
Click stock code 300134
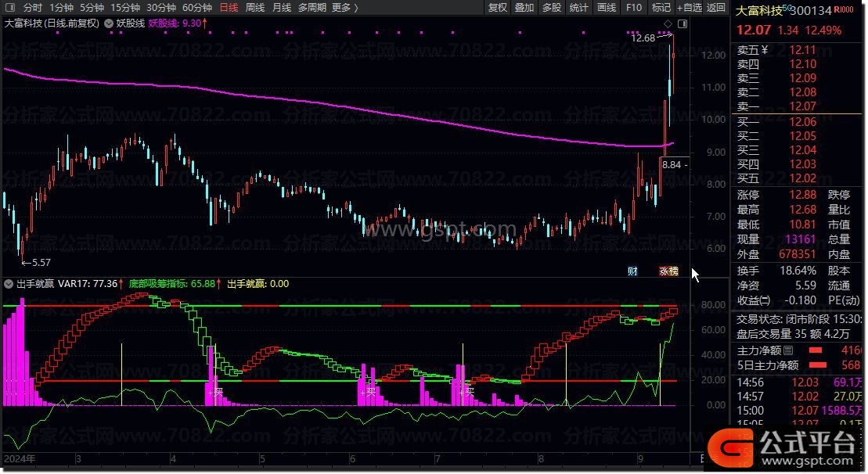pos(811,10)
